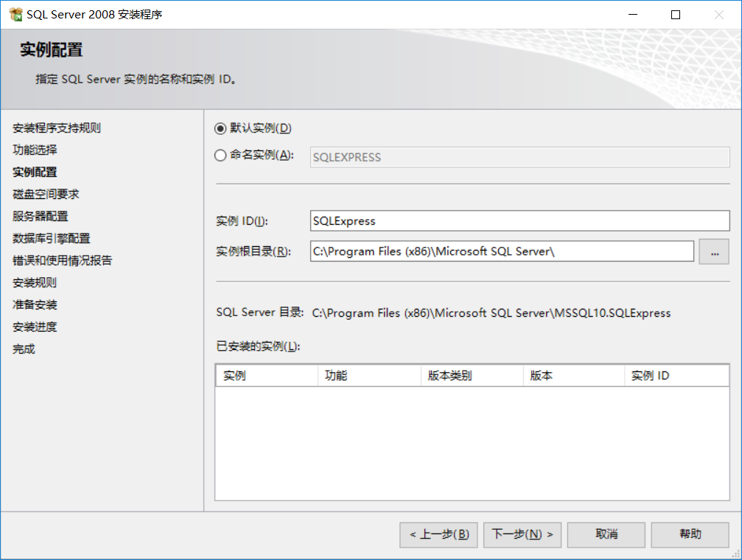The image size is (742, 560).
Task: Select the 命名实例 radio button
Action: click(220, 155)
